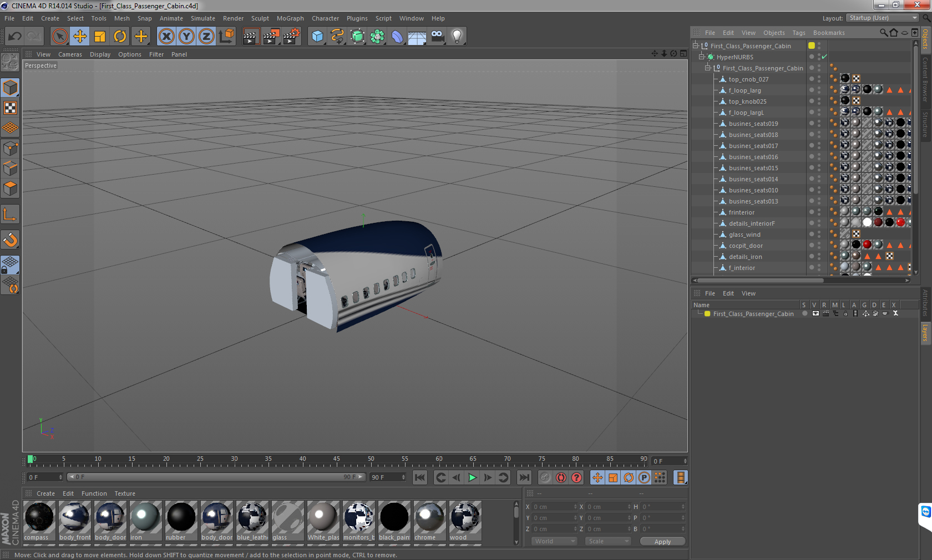Screen dimensions: 932x560
Task: Open the Layers side tab
Action: click(925, 333)
